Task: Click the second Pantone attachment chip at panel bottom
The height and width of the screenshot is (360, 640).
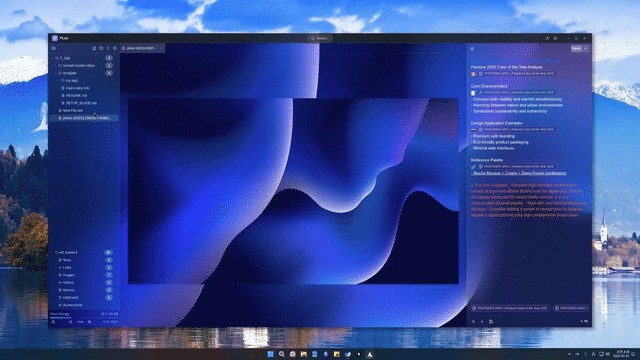Action: 571,308
